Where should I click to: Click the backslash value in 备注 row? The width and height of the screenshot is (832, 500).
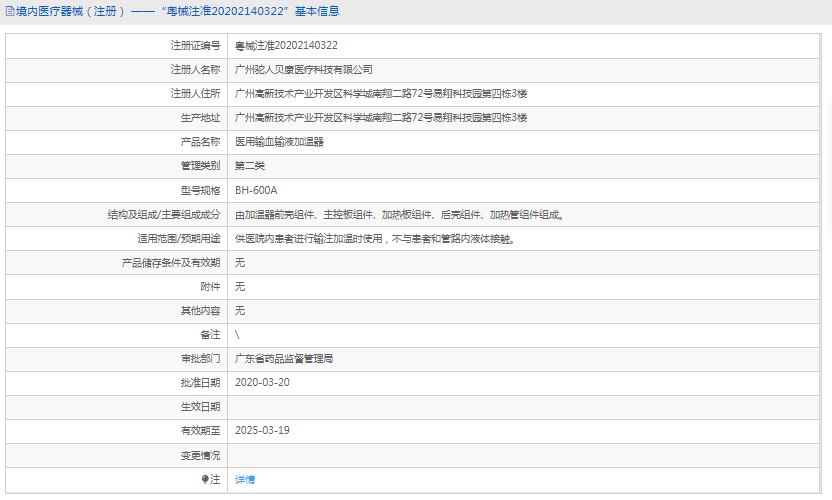(x=237, y=334)
